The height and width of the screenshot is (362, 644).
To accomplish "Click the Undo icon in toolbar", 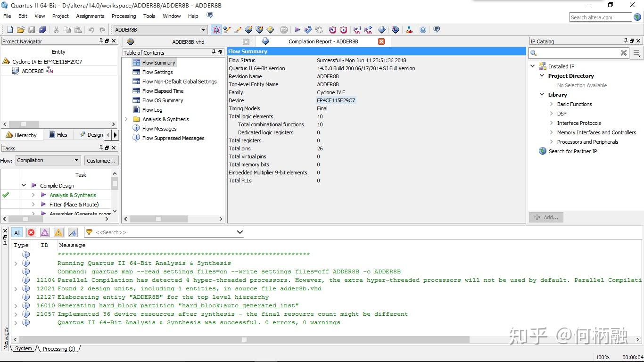I will pyautogui.click(x=91, y=30).
